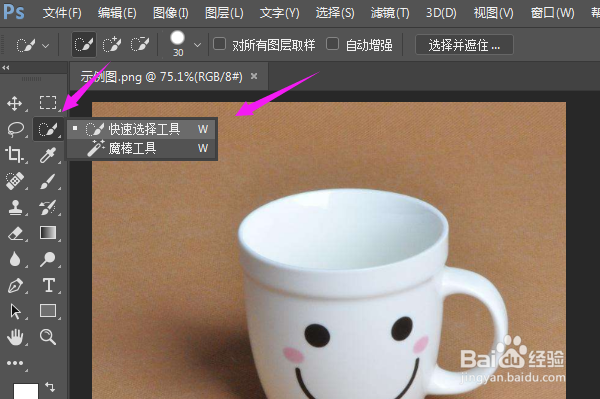Screen dimensions: 600x399
Task: Select the Spot Healing Brush tool
Action: (15, 181)
